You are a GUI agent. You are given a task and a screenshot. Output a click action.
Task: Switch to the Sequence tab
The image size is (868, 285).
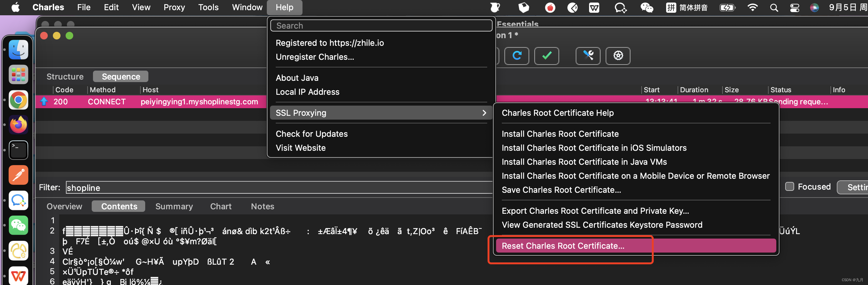[x=121, y=76]
